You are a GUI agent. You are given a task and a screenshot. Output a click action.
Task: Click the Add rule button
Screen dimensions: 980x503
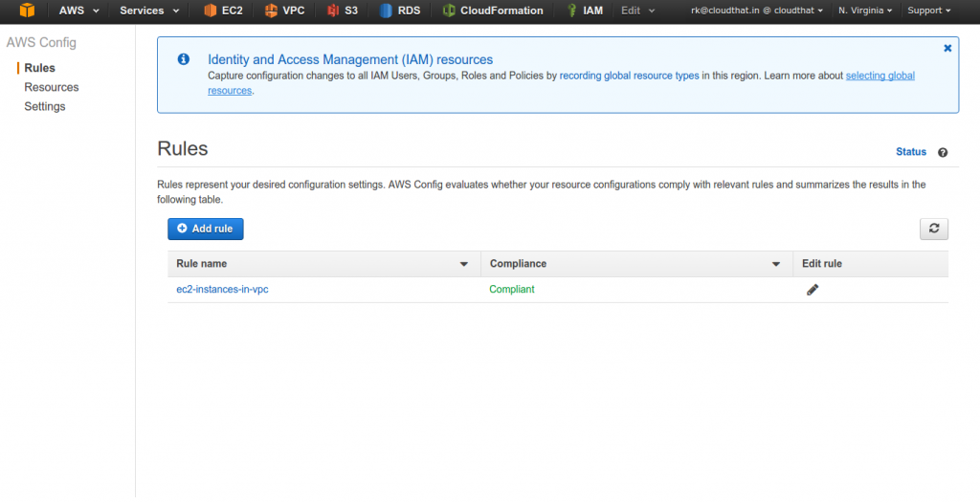pos(205,229)
